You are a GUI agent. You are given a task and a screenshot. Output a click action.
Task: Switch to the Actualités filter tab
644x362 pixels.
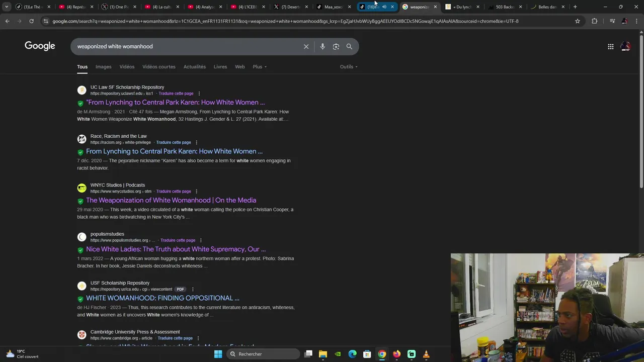coord(195,67)
